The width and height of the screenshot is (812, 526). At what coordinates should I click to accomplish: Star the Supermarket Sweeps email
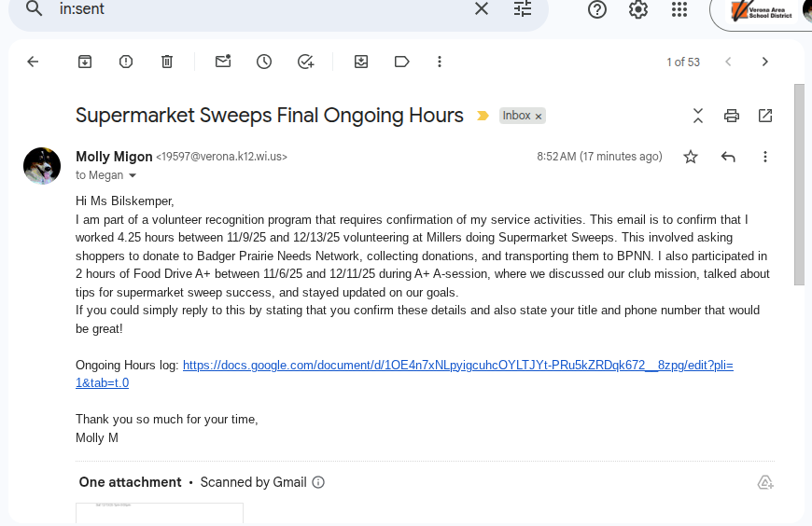click(x=691, y=157)
